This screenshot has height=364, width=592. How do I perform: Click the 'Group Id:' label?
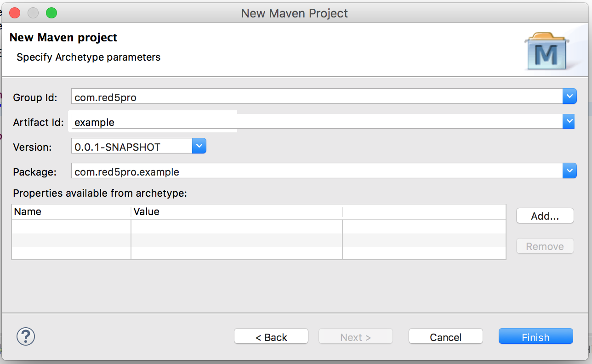[35, 97]
